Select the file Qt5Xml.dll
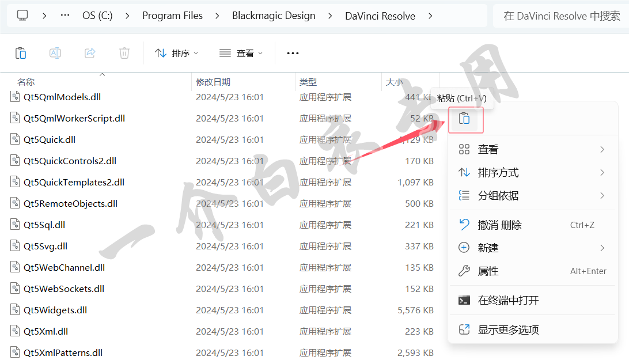Viewport: 629px width, 364px height. tap(46, 331)
